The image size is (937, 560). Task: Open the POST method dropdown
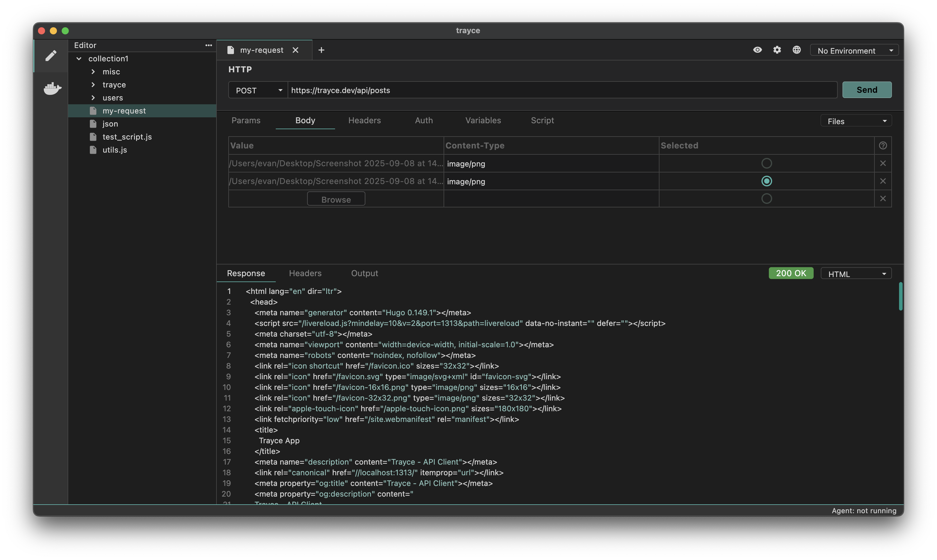[x=258, y=90]
